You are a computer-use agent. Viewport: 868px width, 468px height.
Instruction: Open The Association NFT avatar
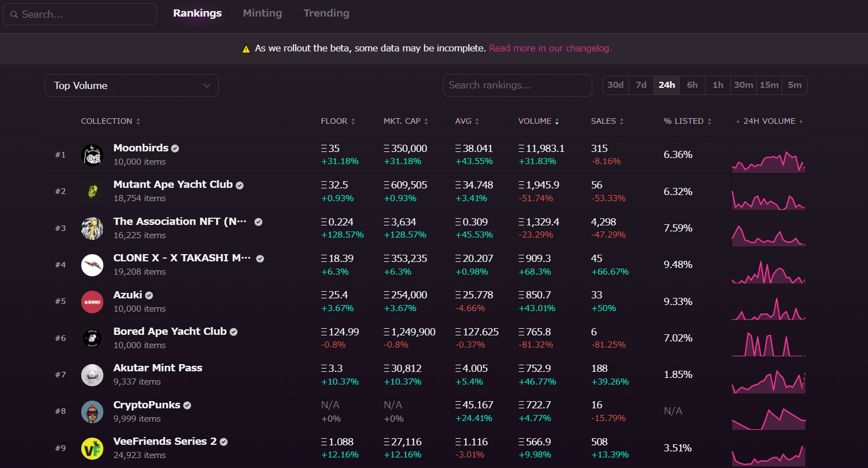[92, 228]
